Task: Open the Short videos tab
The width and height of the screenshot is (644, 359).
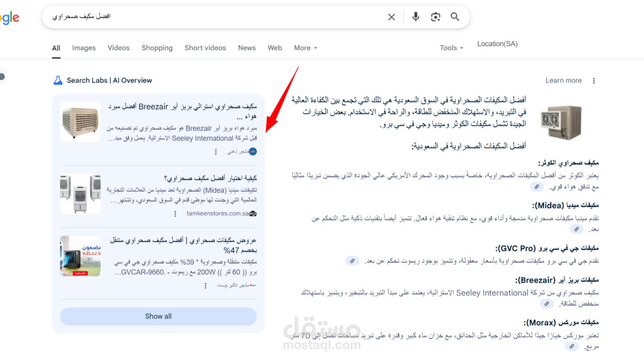Action: tap(205, 47)
